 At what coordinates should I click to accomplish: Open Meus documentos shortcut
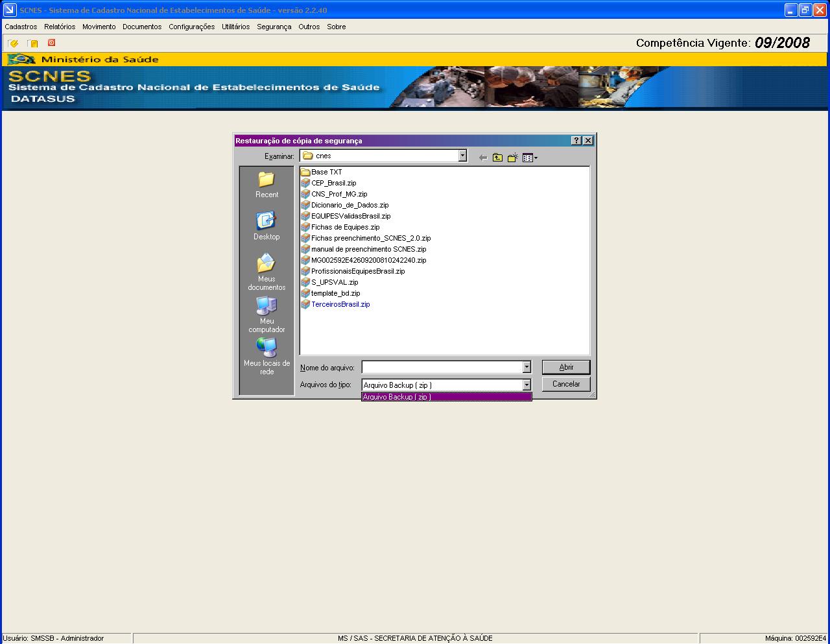267,272
